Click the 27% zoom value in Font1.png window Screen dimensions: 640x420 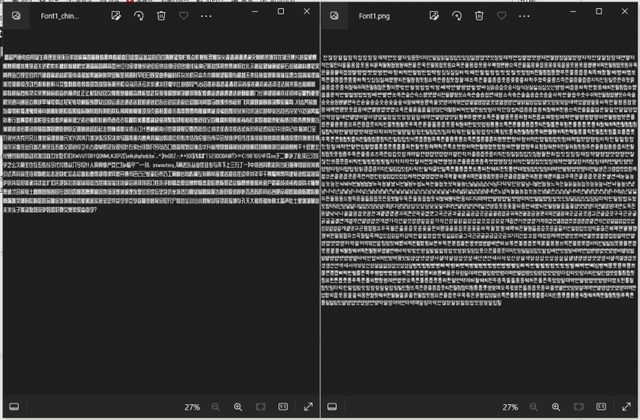(x=510, y=407)
